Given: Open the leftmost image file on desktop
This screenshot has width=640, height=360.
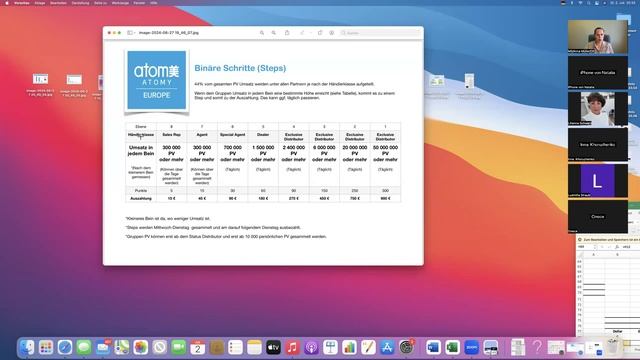Looking at the screenshot, I should point(40,84).
